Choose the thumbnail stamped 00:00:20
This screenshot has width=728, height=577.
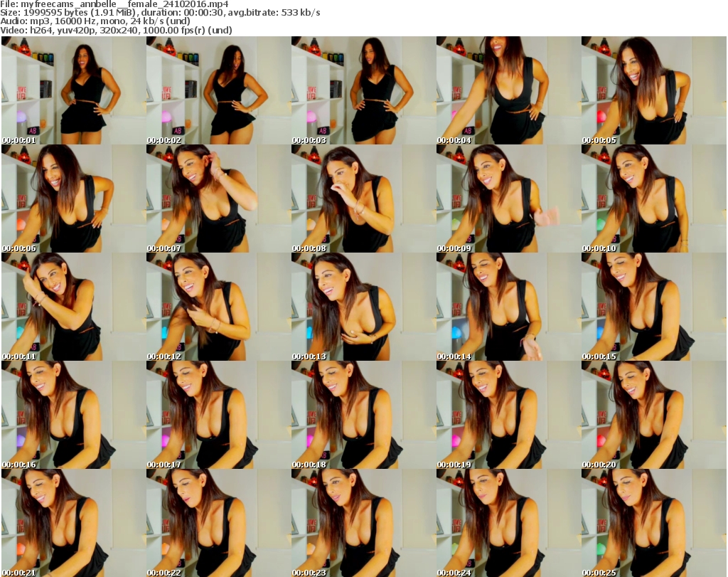[653, 415]
